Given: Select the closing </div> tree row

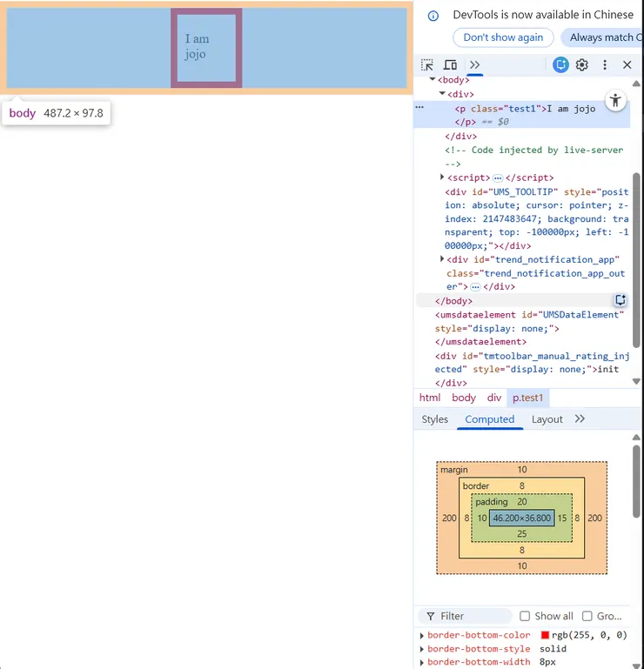Looking at the screenshot, I should [461, 136].
